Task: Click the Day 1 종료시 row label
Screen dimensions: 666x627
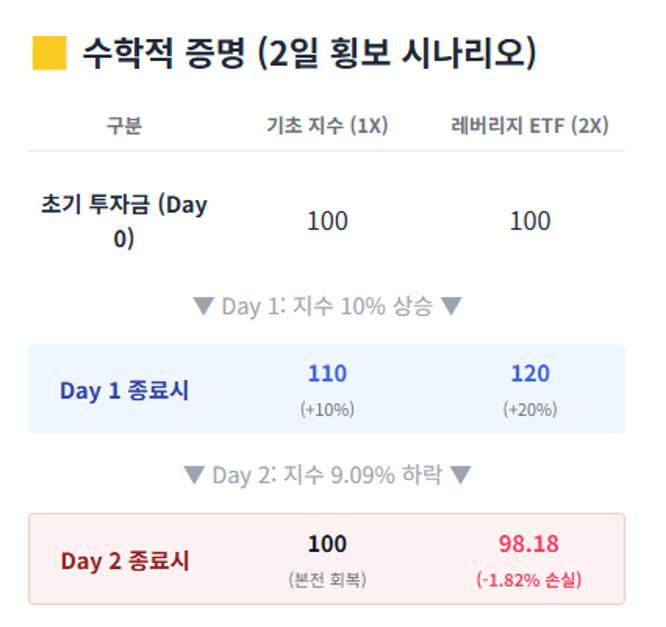Action: click(124, 390)
